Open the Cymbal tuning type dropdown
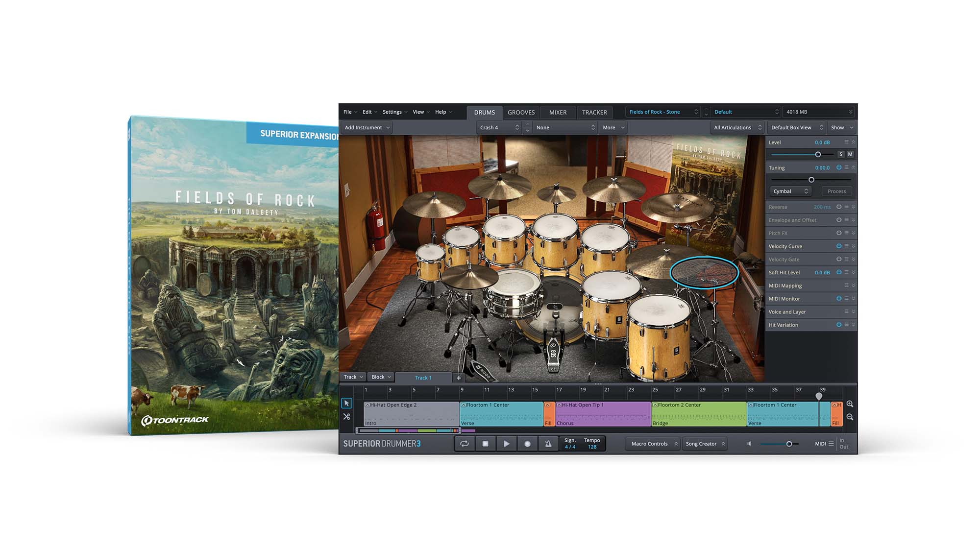This screenshot has height=547, width=980. 790,191
